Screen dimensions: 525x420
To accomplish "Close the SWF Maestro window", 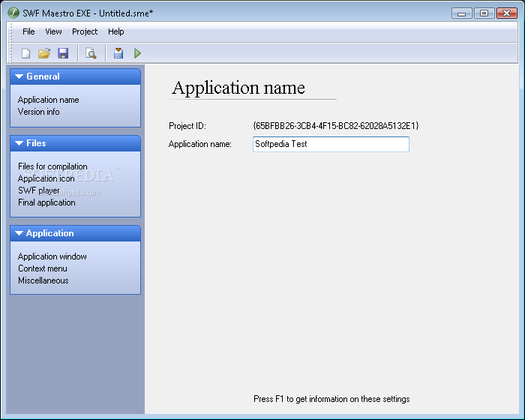I will click(x=507, y=13).
